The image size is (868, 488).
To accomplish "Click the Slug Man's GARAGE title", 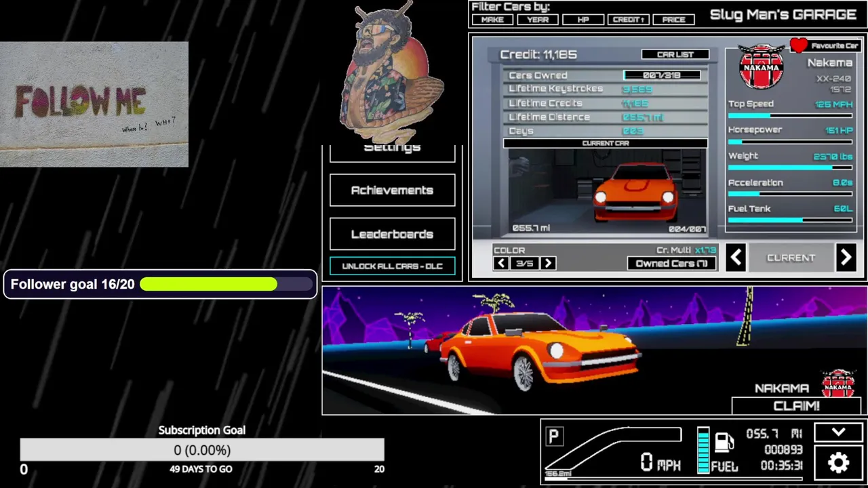I will [783, 14].
